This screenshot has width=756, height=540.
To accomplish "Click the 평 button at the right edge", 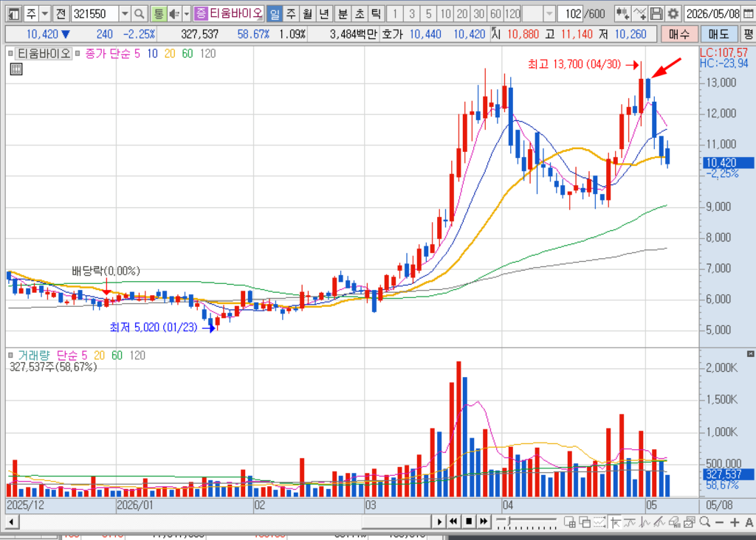I will tap(749, 34).
